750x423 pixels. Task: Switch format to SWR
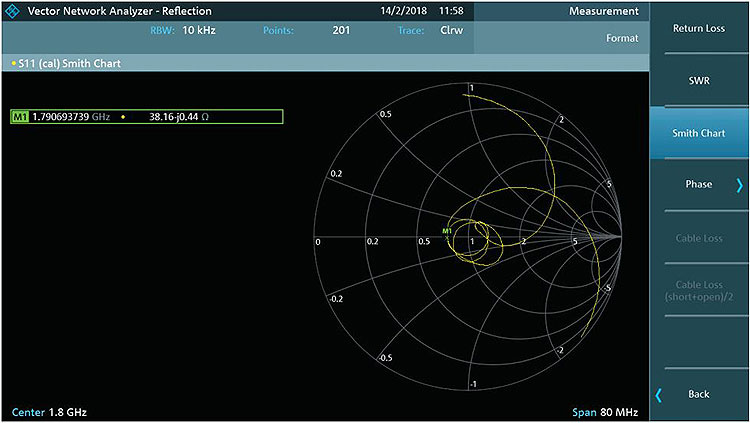point(699,80)
